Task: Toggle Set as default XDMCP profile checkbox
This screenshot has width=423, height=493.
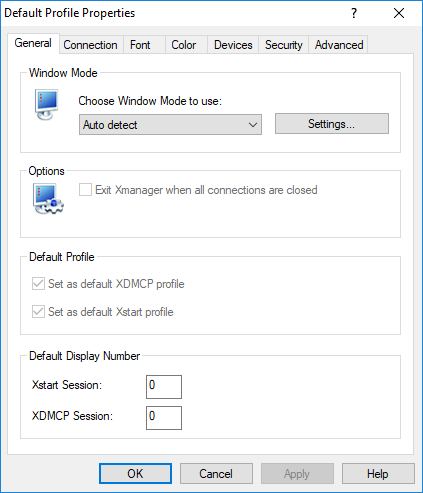Action: pos(38,284)
